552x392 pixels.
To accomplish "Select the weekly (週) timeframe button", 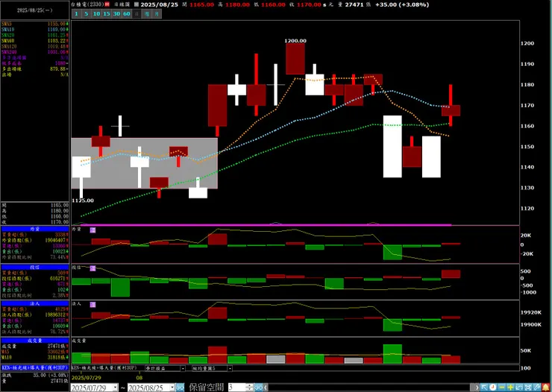I will click(x=147, y=14).
